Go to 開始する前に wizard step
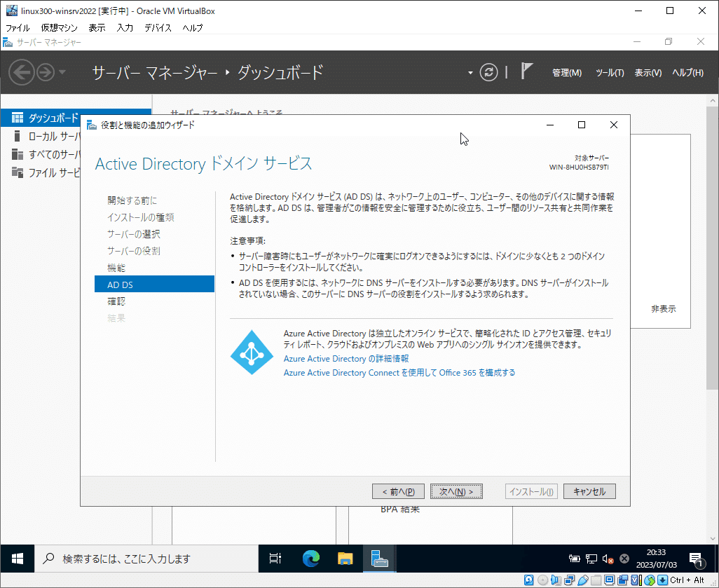 click(132, 200)
